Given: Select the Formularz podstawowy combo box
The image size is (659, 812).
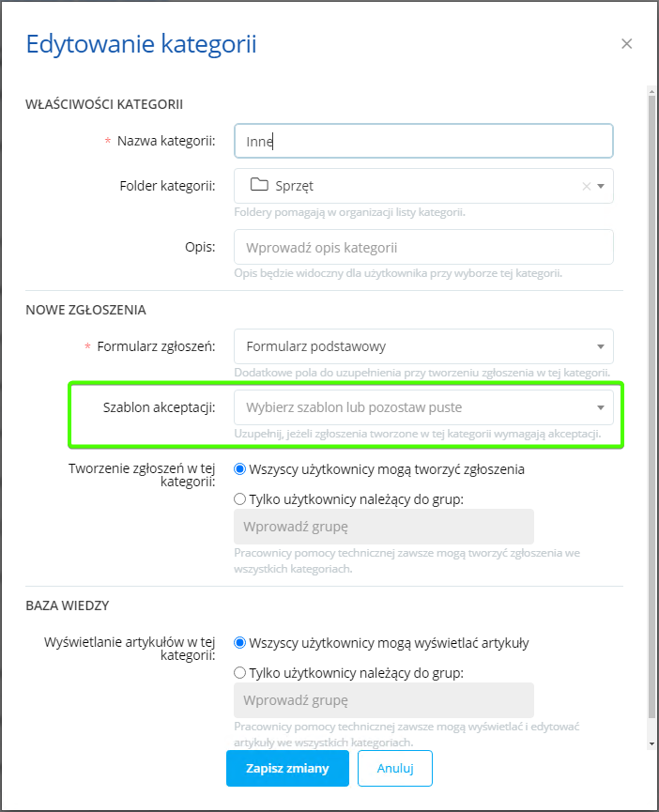Looking at the screenshot, I should 422,345.
